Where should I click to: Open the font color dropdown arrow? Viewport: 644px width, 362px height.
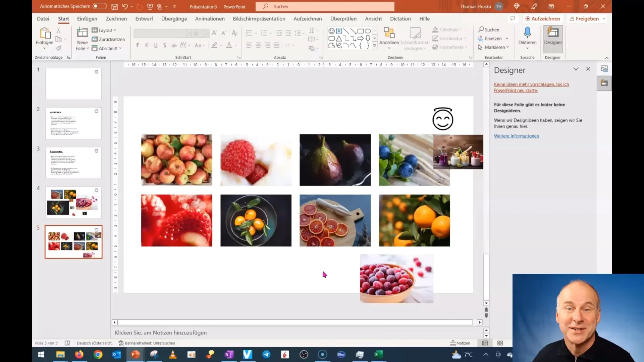click(x=236, y=45)
